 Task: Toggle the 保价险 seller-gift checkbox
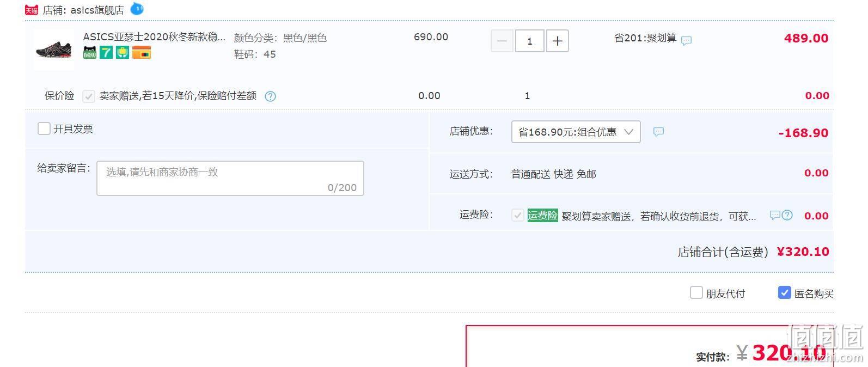click(x=89, y=96)
